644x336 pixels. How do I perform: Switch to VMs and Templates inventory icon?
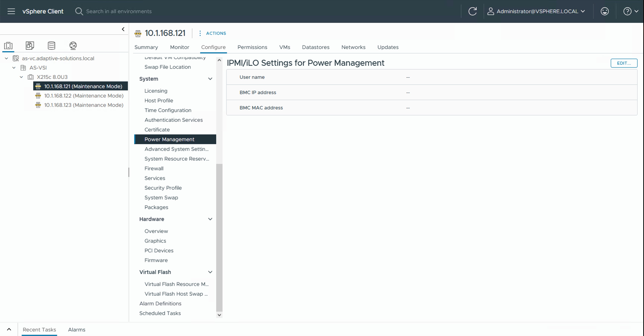[30, 46]
